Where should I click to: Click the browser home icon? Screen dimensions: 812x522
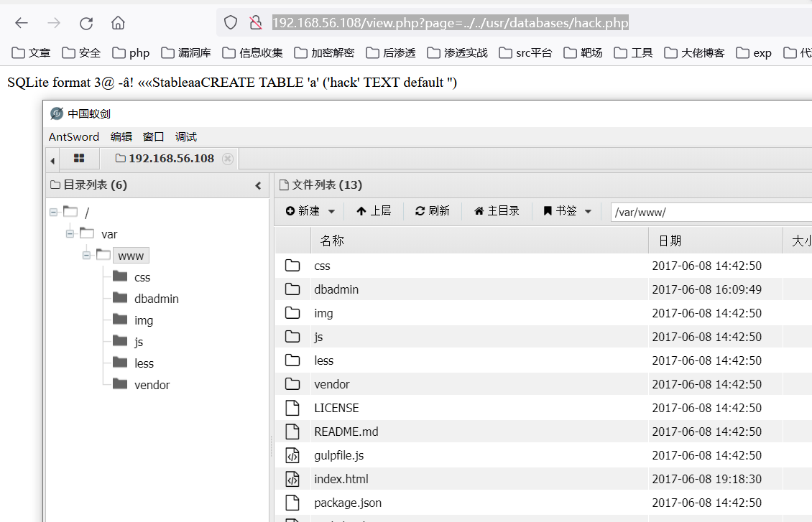pos(118,22)
